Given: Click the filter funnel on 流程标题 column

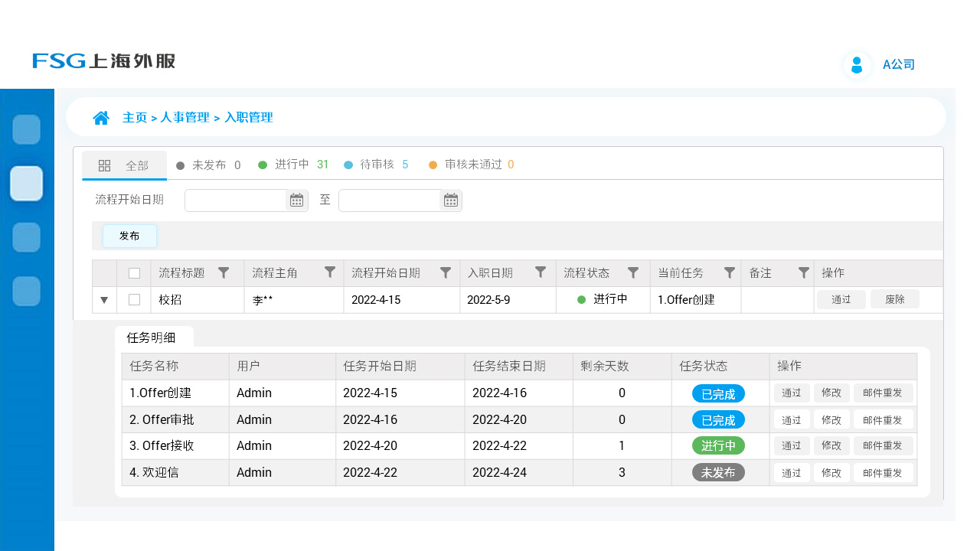Looking at the screenshot, I should click(224, 272).
